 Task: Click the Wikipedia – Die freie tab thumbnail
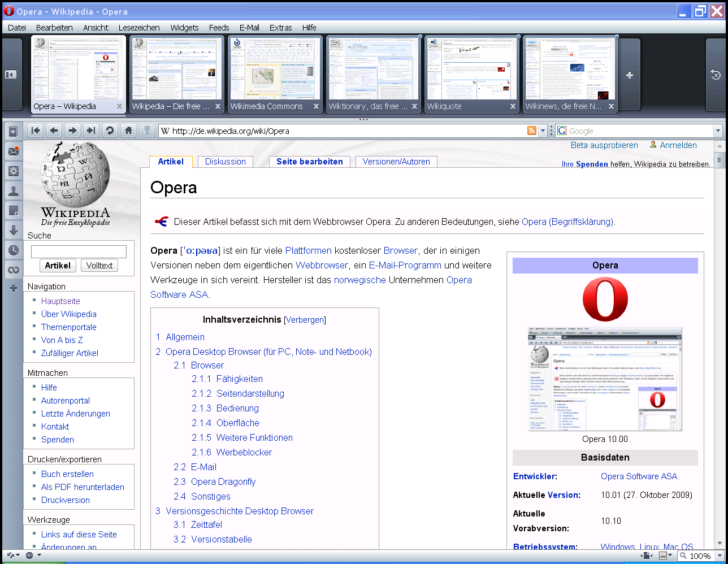[177, 75]
